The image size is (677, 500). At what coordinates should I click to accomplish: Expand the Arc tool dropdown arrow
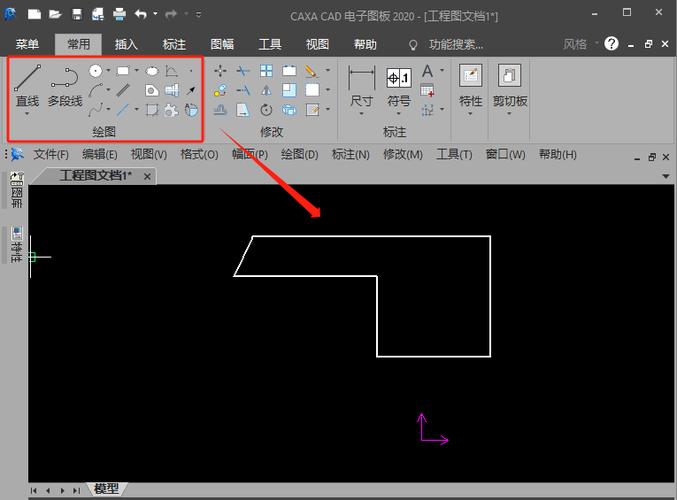tap(108, 90)
